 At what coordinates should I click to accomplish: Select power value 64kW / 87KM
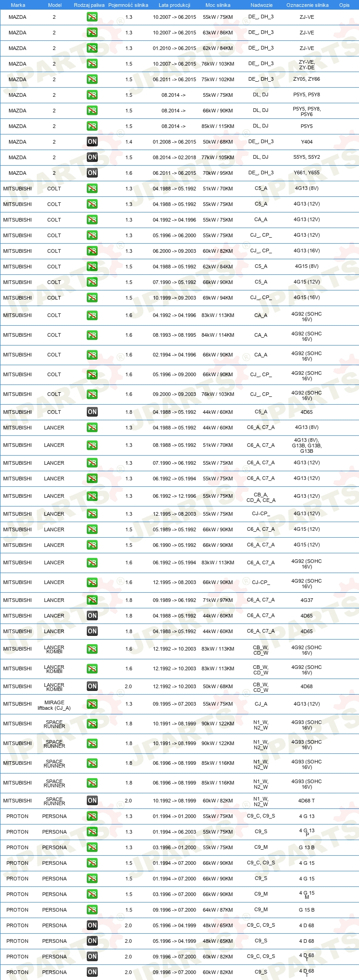[x=218, y=910]
